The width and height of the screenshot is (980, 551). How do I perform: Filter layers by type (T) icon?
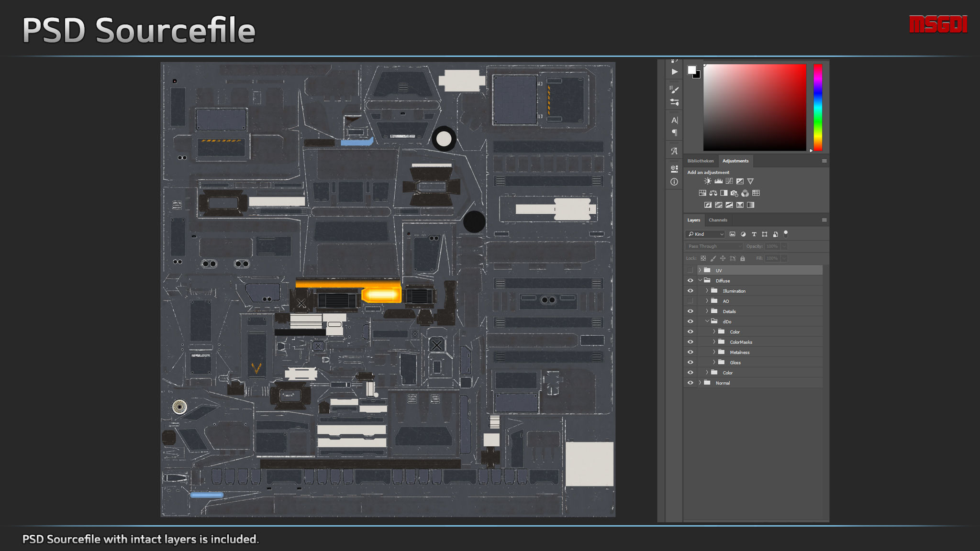[754, 234]
